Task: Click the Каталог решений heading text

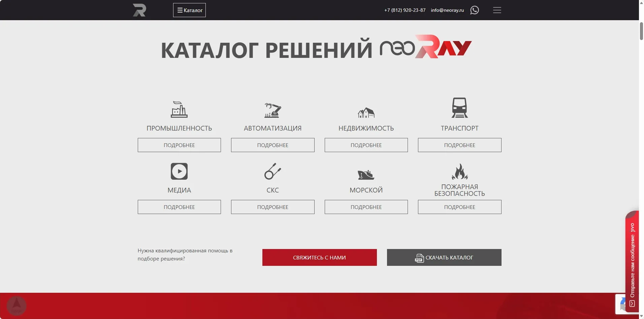Action: tap(267, 50)
